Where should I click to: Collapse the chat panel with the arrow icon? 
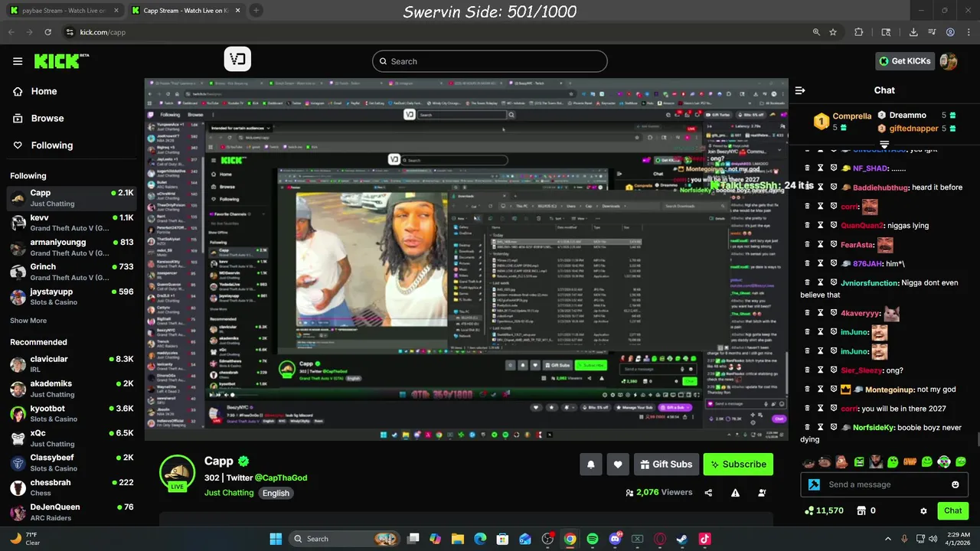(x=800, y=90)
